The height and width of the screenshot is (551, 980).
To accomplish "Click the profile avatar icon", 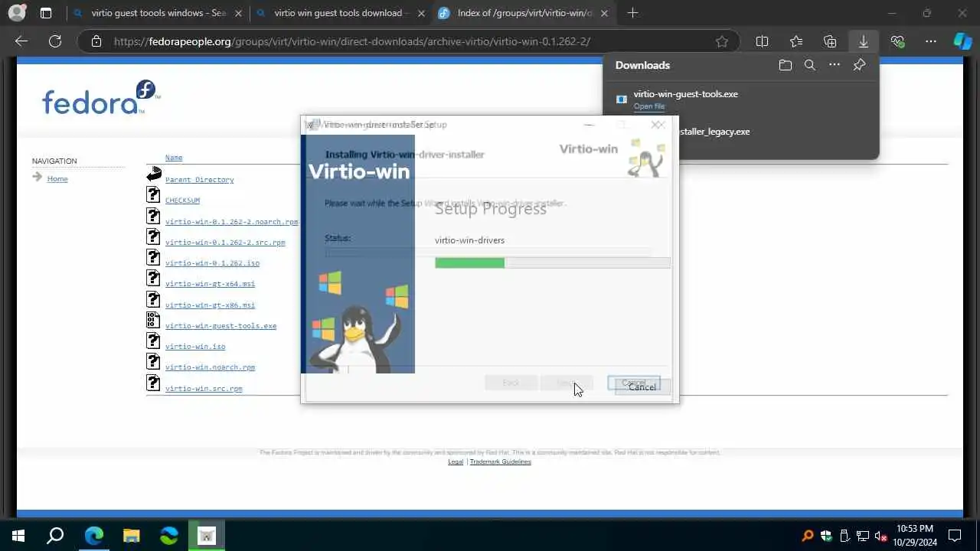I will (16, 13).
